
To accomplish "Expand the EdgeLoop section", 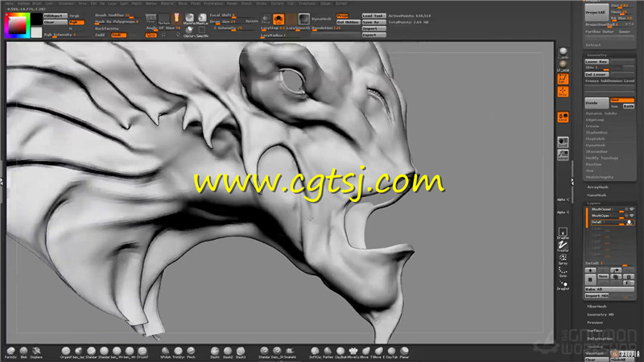I will 595,120.
